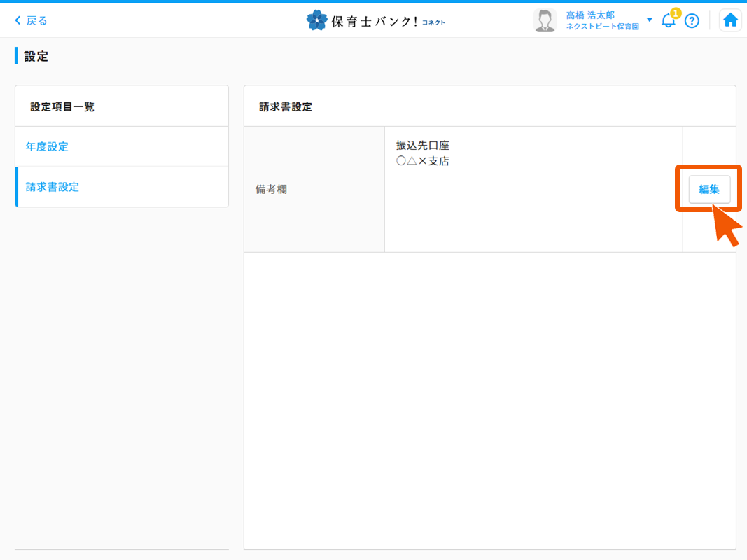Click the コネクト label beside the logo
Viewport: 747px width, 560px height.
coord(435,22)
